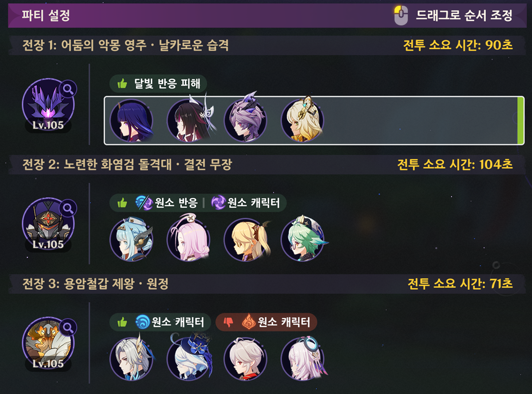
Task: Click the magnifier on the Stage 1 boss icon
Action: click(x=68, y=89)
